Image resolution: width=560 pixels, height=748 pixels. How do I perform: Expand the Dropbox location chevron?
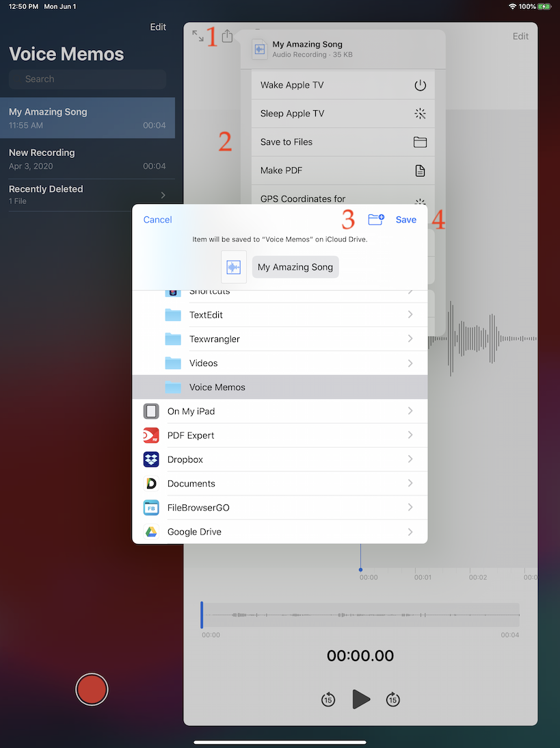pos(410,459)
